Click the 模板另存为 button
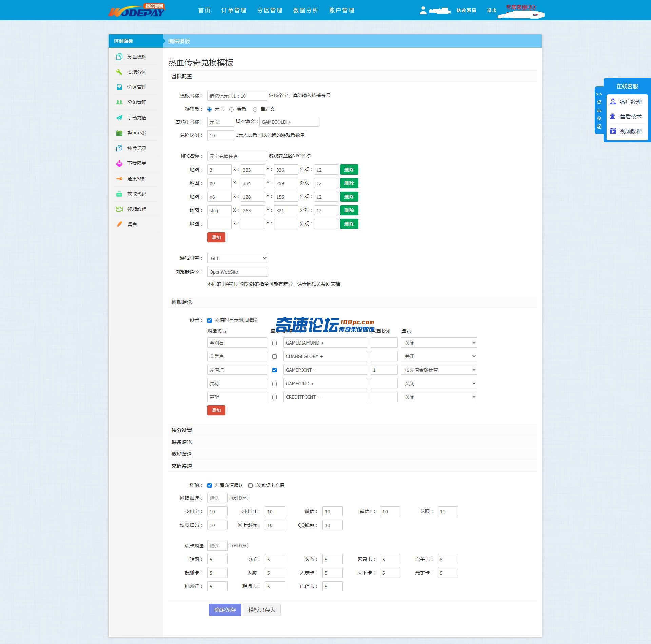 tap(262, 609)
